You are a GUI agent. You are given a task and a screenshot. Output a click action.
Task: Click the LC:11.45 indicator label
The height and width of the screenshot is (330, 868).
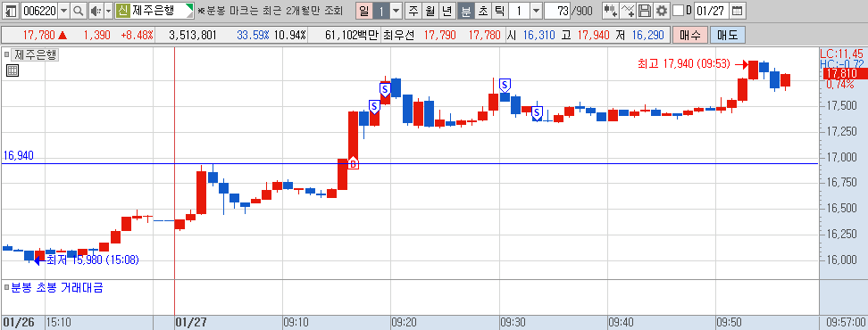tap(841, 54)
